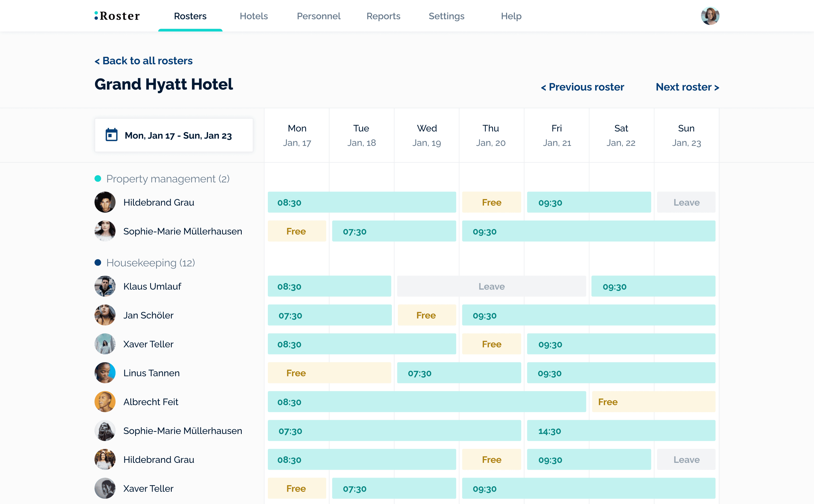Click Linus Tannen's avatar

point(105,373)
